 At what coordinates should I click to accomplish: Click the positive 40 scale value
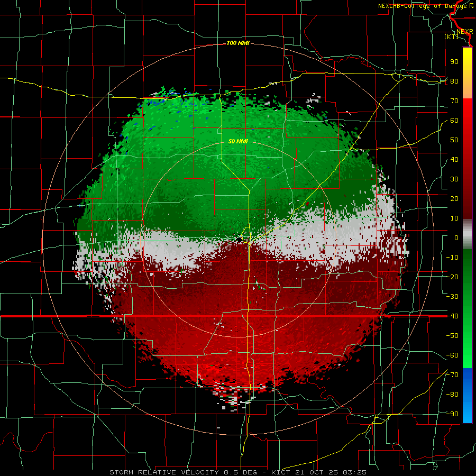coord(454,159)
